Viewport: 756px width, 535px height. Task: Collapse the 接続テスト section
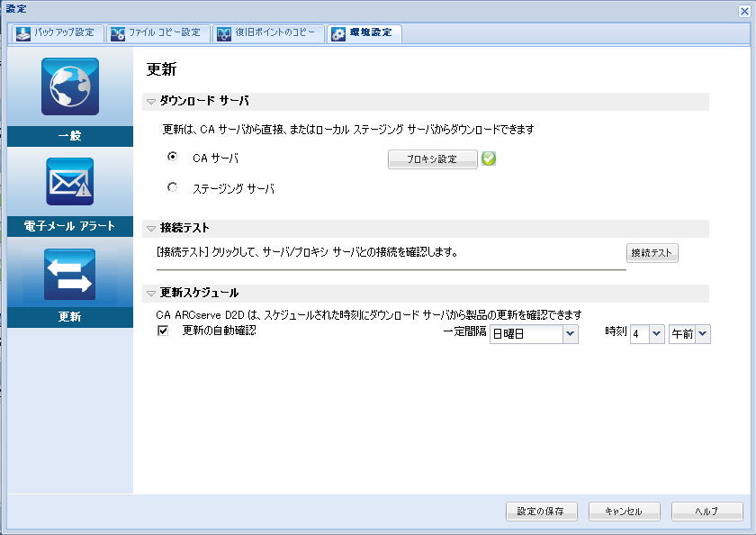[x=151, y=229]
